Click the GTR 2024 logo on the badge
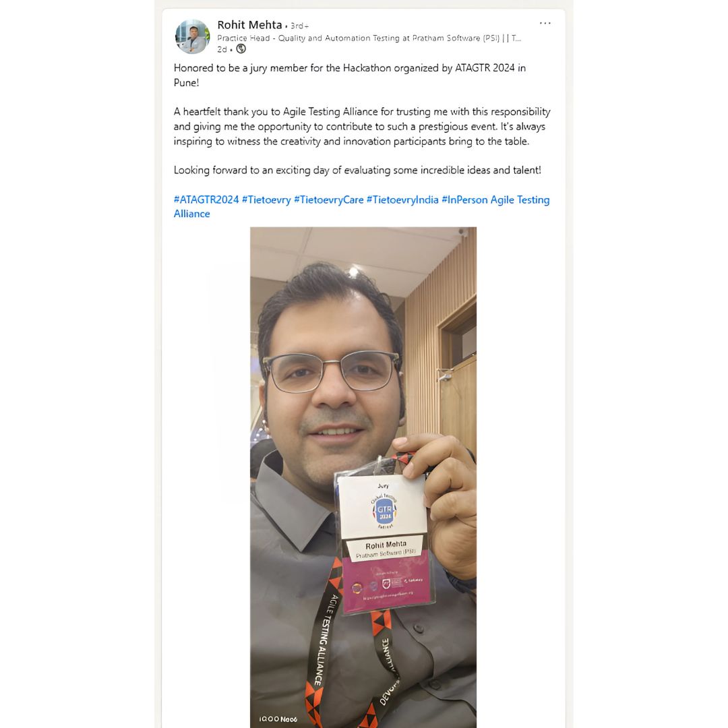The image size is (728, 728). [384, 511]
